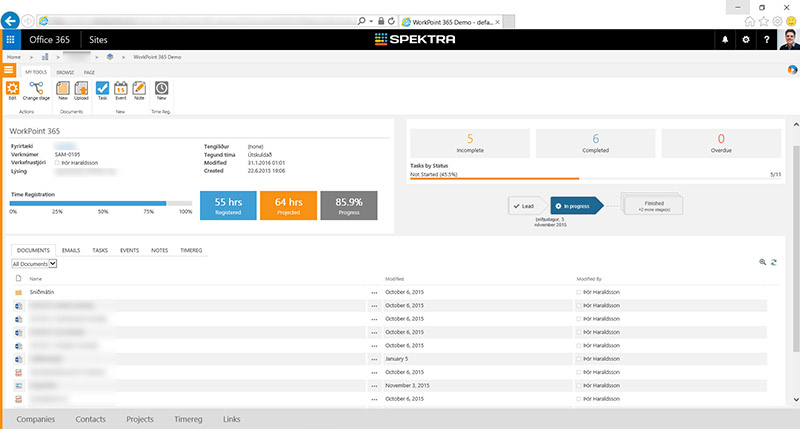Select the EMAILS tab
Viewport: 800px width, 429px height.
click(x=71, y=250)
